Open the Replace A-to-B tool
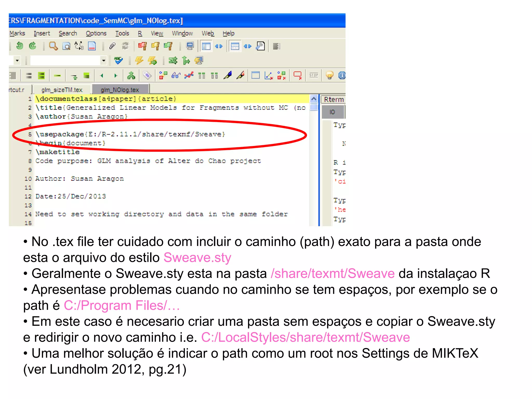 pyautogui.click(x=79, y=46)
